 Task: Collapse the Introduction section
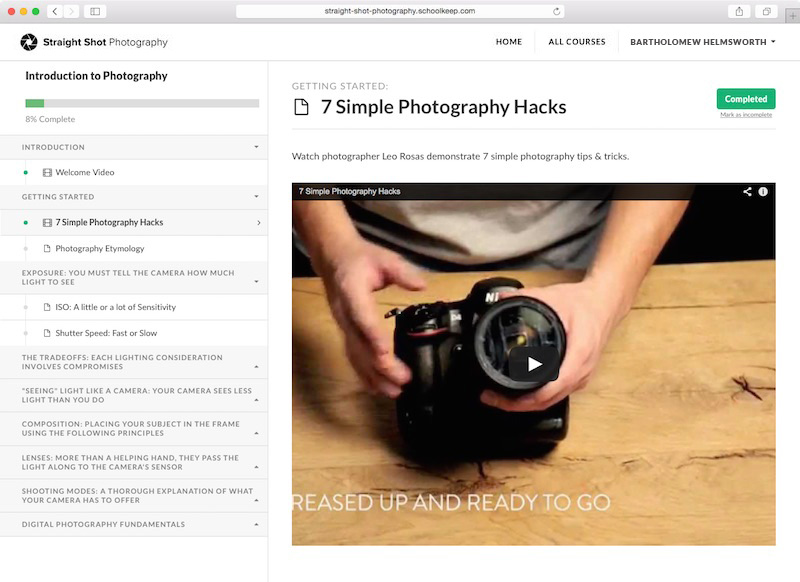[x=256, y=147]
